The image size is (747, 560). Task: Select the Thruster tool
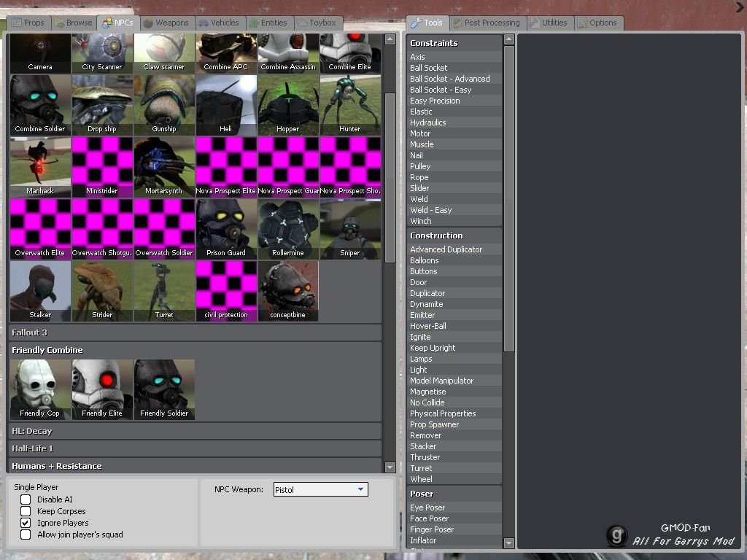(x=454, y=458)
